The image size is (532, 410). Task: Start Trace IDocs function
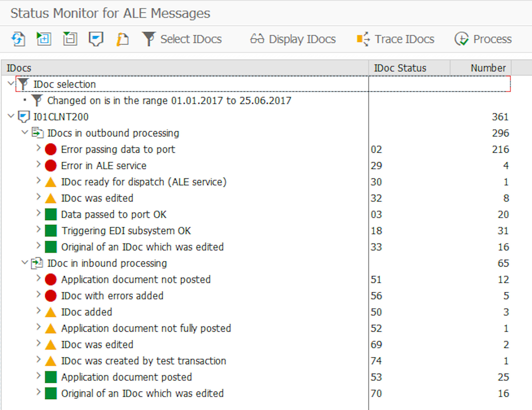[x=395, y=39]
